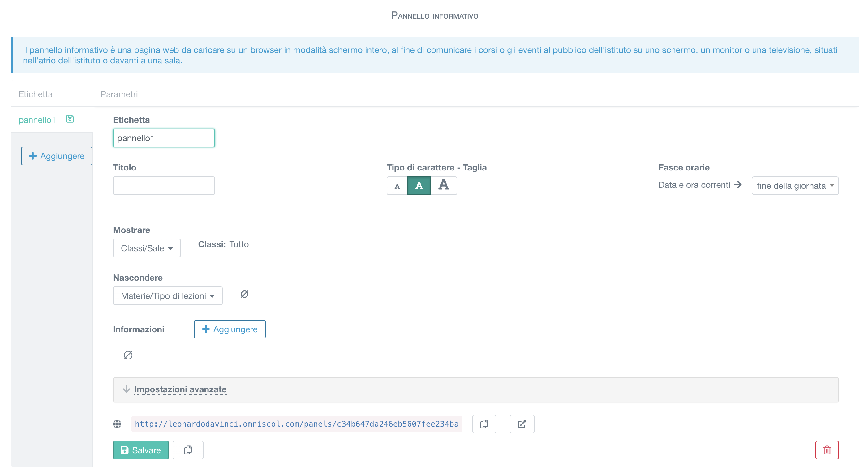Open the Classi/Sale dropdown under Mostrare

pos(147,248)
